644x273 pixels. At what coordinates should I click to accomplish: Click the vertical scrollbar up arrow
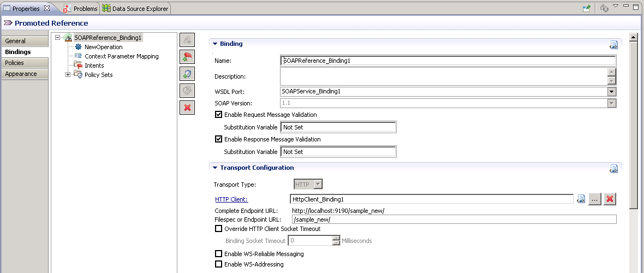tap(634, 38)
